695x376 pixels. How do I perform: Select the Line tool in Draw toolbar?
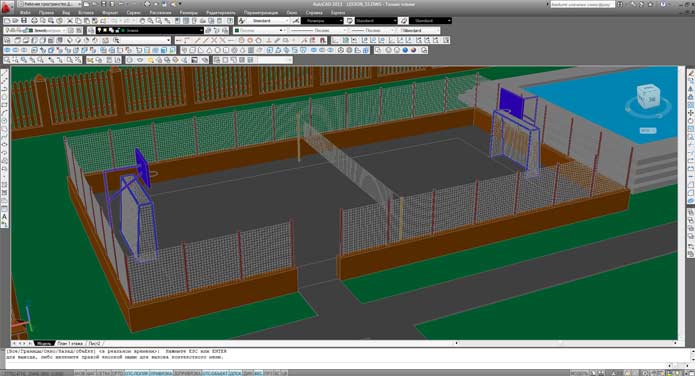coord(4,74)
